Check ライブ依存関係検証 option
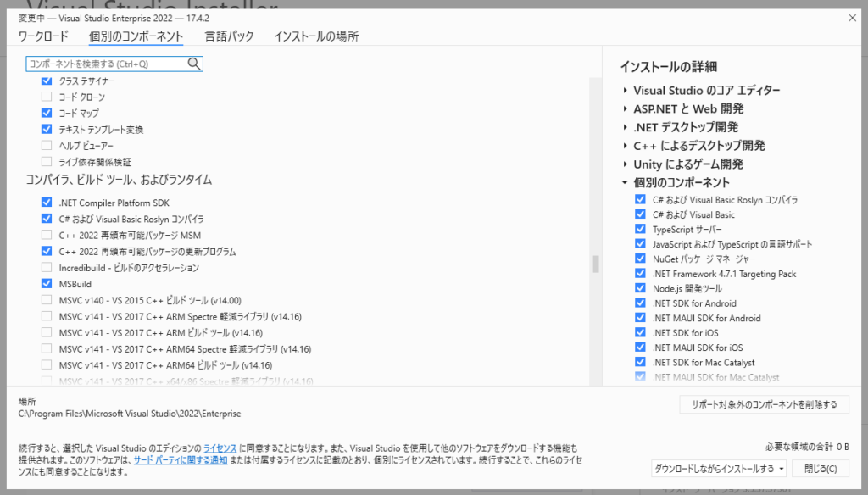 point(47,162)
